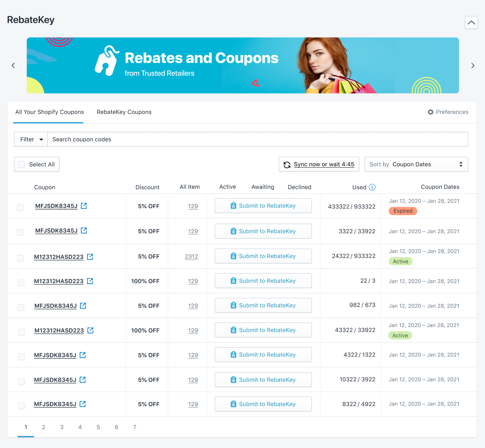This screenshot has height=448, width=485.
Task: Submit the 982 / 673 coupon to RebateKey
Action: tap(263, 305)
